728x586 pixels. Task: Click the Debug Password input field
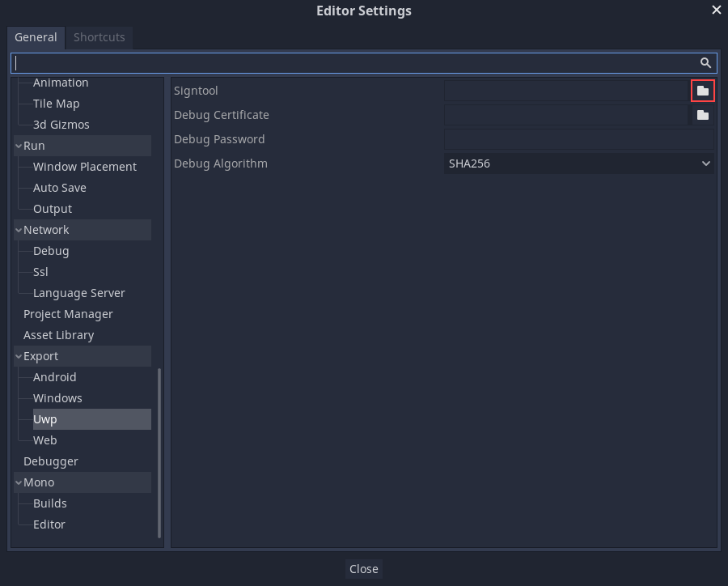578,138
